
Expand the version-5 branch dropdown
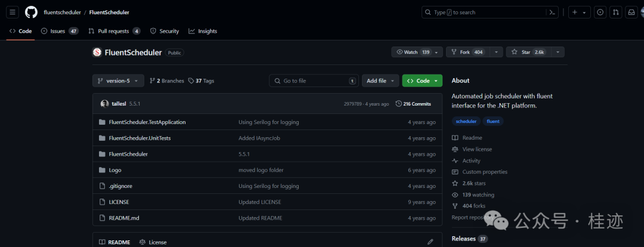click(x=118, y=81)
